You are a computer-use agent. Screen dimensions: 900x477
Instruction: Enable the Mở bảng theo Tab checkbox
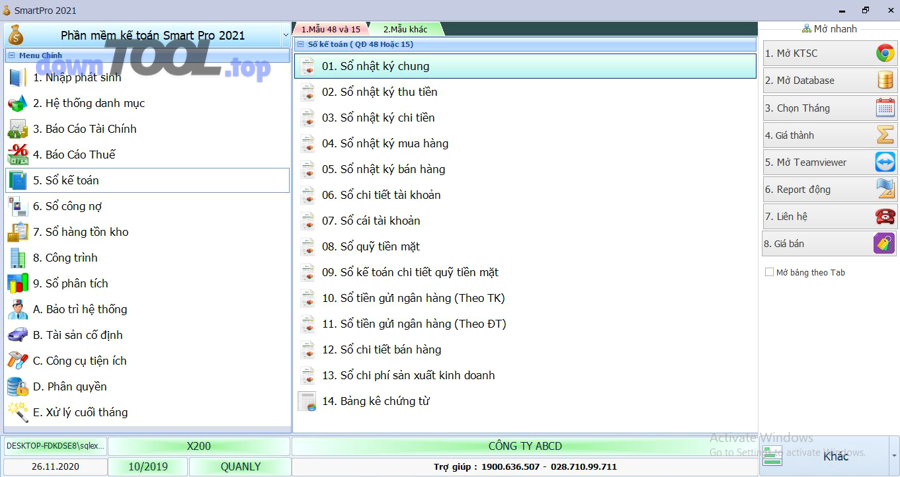pyautogui.click(x=769, y=272)
